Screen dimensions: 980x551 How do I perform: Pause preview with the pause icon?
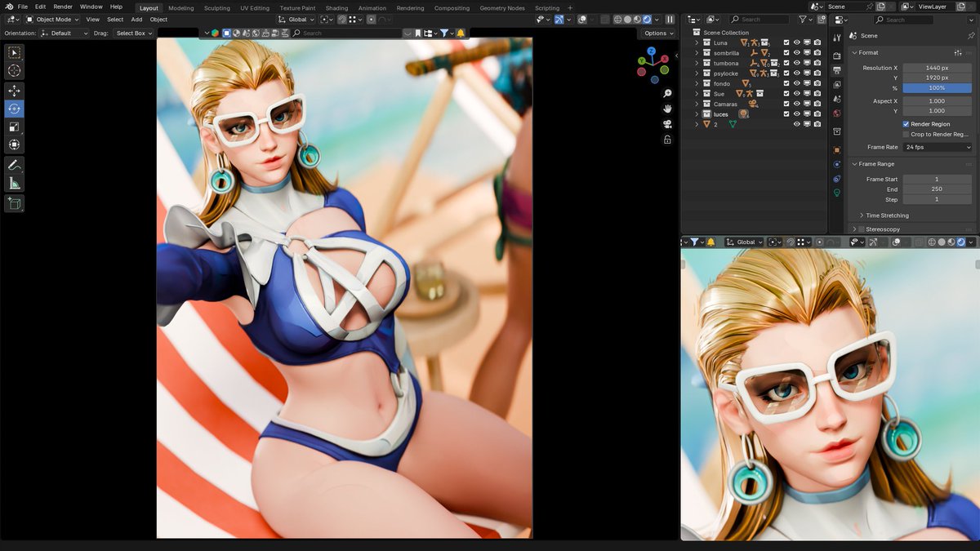tap(670, 19)
